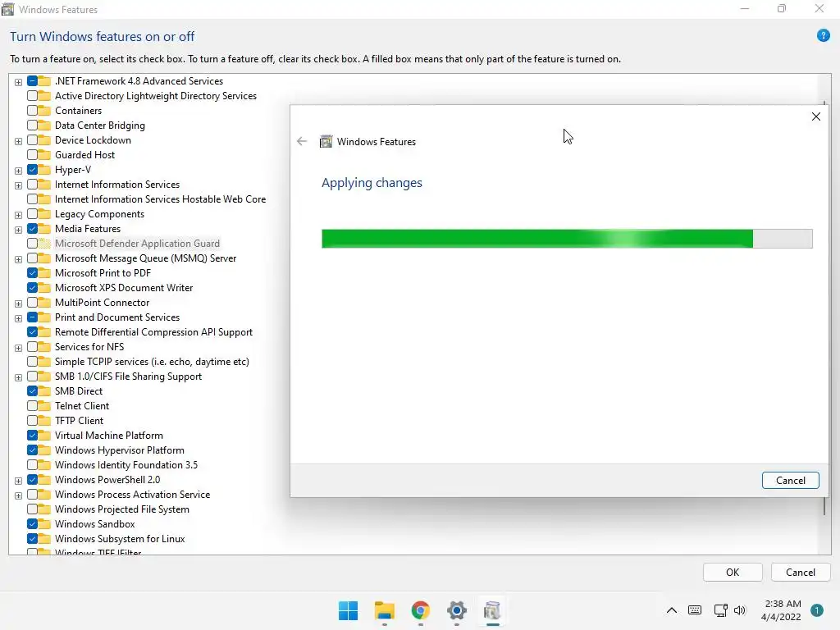Toggle the Containers checkbox
The width and height of the screenshot is (840, 630).
point(32,111)
